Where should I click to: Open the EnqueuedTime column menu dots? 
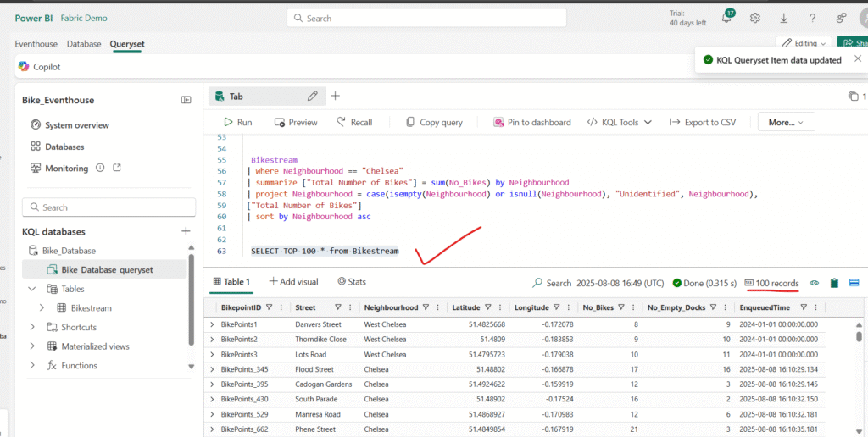[x=815, y=307]
